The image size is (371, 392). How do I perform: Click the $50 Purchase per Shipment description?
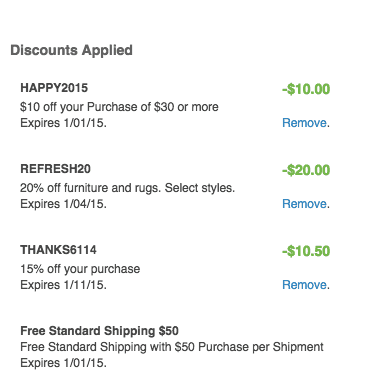click(172, 347)
